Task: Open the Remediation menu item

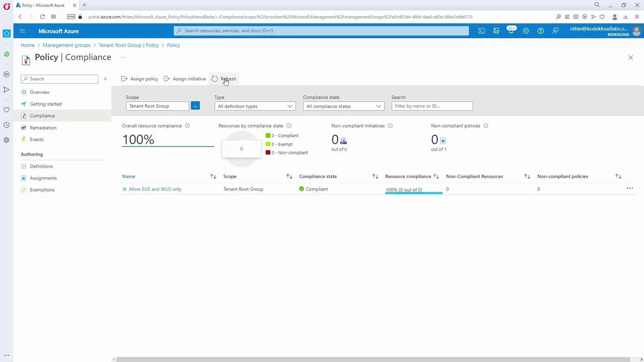Action: pyautogui.click(x=43, y=128)
